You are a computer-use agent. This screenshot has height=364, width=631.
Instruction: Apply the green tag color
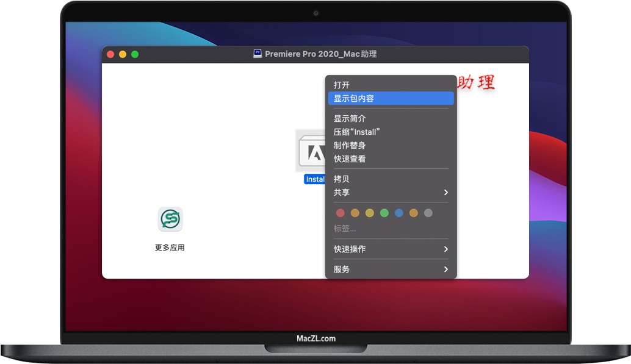tap(384, 213)
